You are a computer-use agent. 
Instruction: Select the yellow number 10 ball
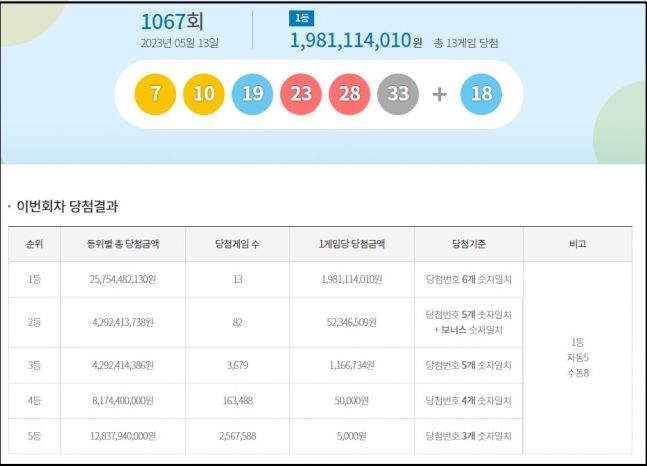click(204, 95)
